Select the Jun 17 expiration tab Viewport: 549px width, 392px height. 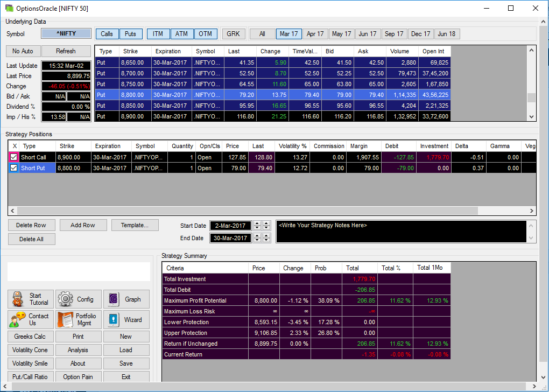tap(368, 34)
